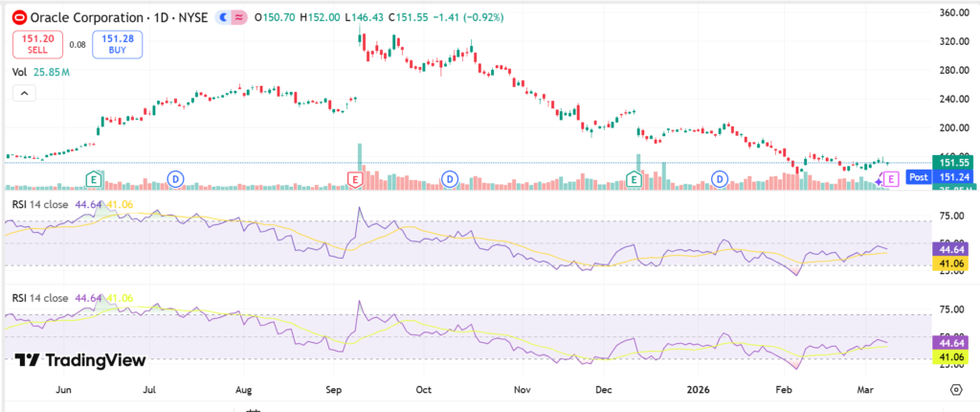The image size is (980, 412).
Task: Open the dividend marker in January 2026
Action: point(719,178)
